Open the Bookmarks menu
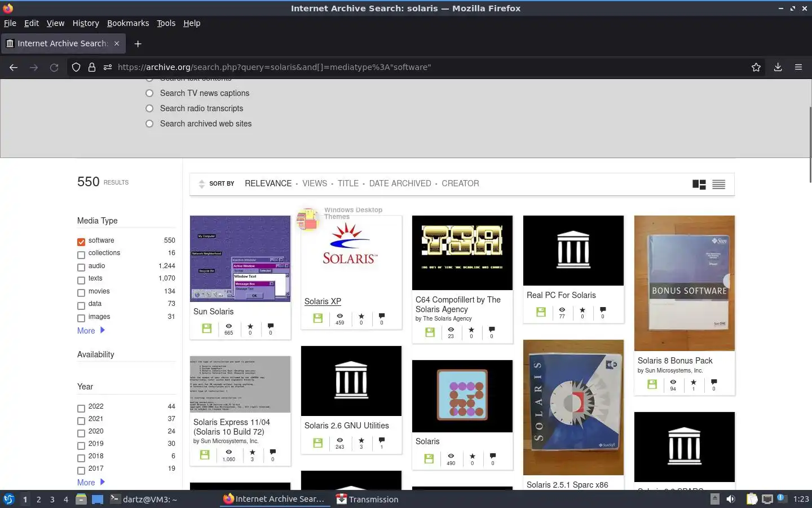 pyautogui.click(x=128, y=23)
